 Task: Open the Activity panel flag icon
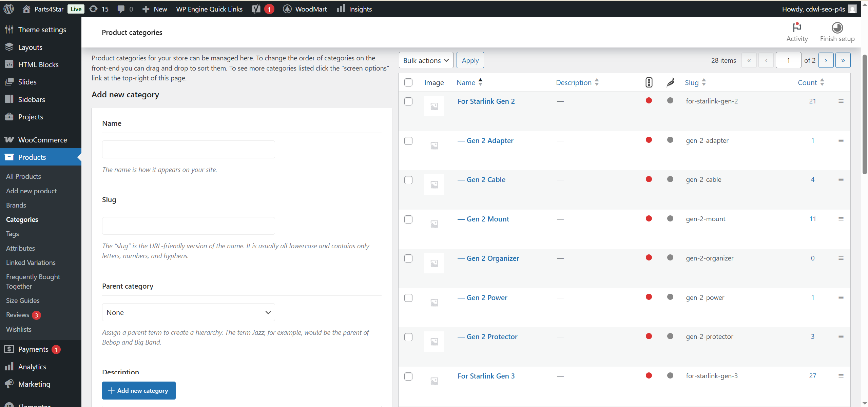click(796, 27)
